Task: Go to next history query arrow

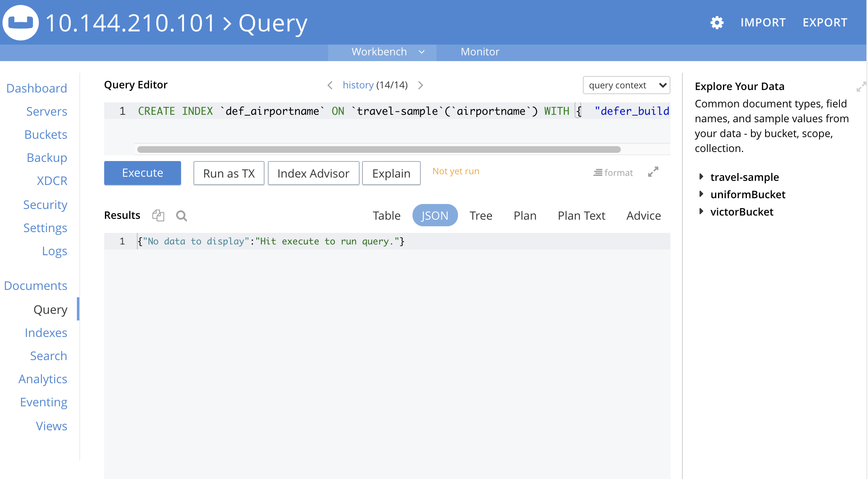Action: [x=420, y=85]
